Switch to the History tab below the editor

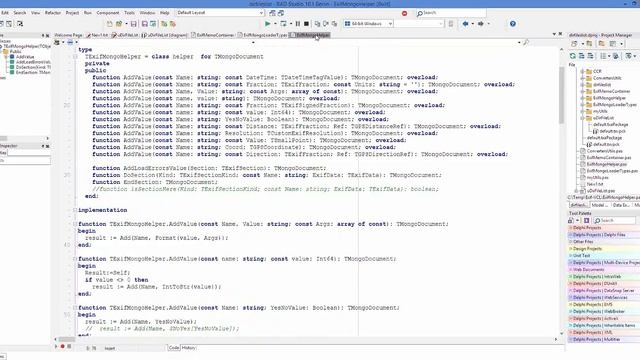coord(189,348)
